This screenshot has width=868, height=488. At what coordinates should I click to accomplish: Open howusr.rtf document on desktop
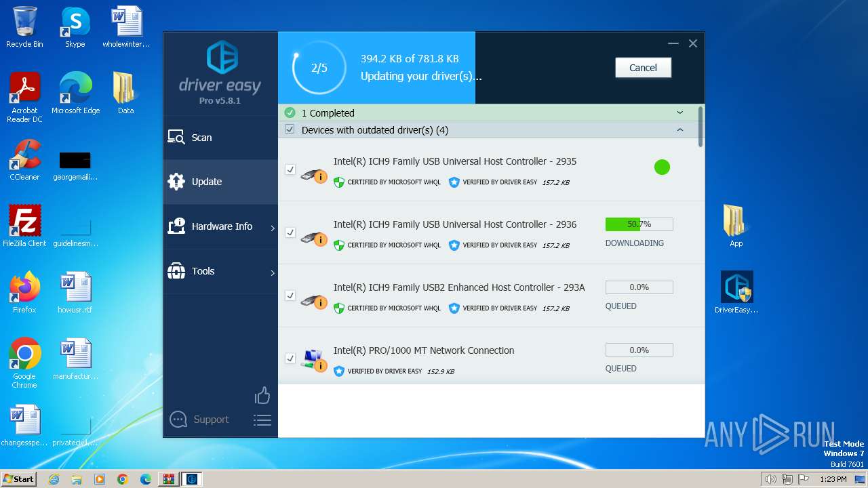pos(75,293)
